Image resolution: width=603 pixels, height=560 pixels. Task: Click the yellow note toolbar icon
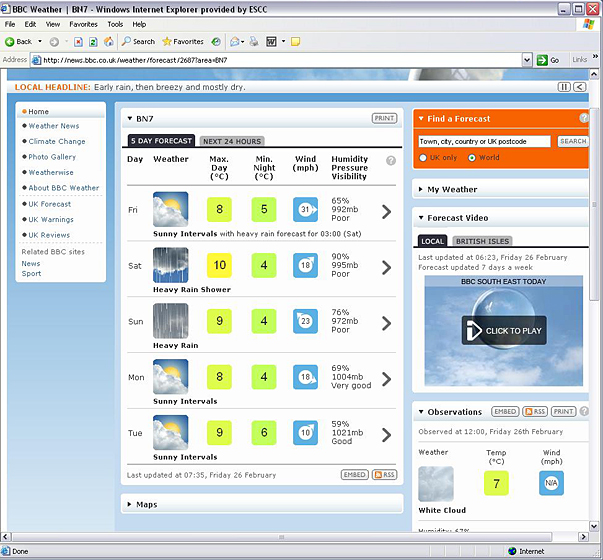tap(295, 42)
